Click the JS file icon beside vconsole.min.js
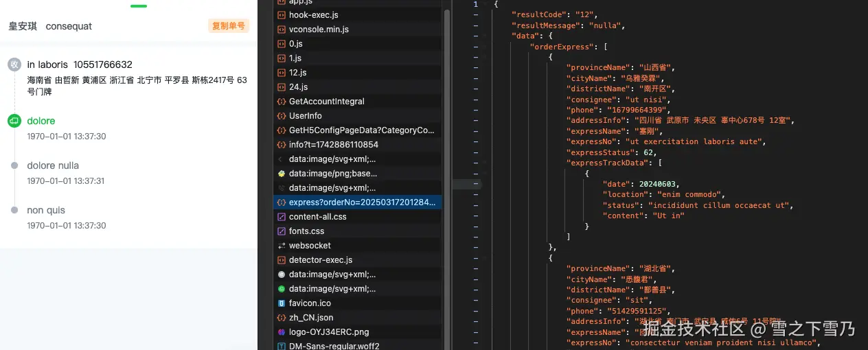 [x=282, y=29]
